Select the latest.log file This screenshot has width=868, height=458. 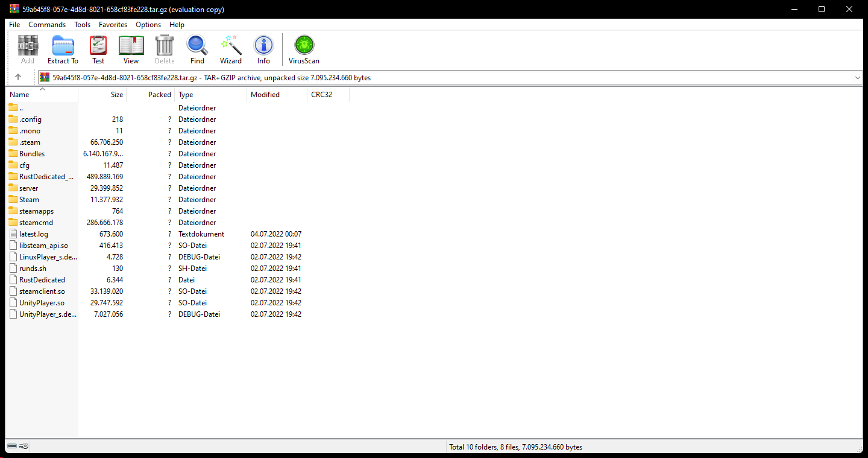tap(34, 234)
